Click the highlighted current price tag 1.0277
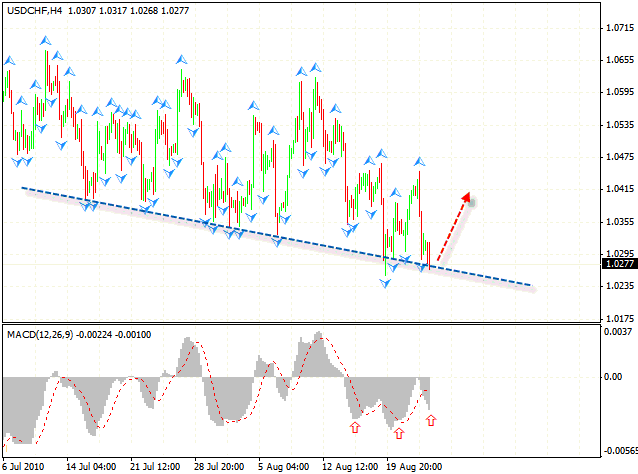This screenshot has width=638, height=474. [620, 264]
